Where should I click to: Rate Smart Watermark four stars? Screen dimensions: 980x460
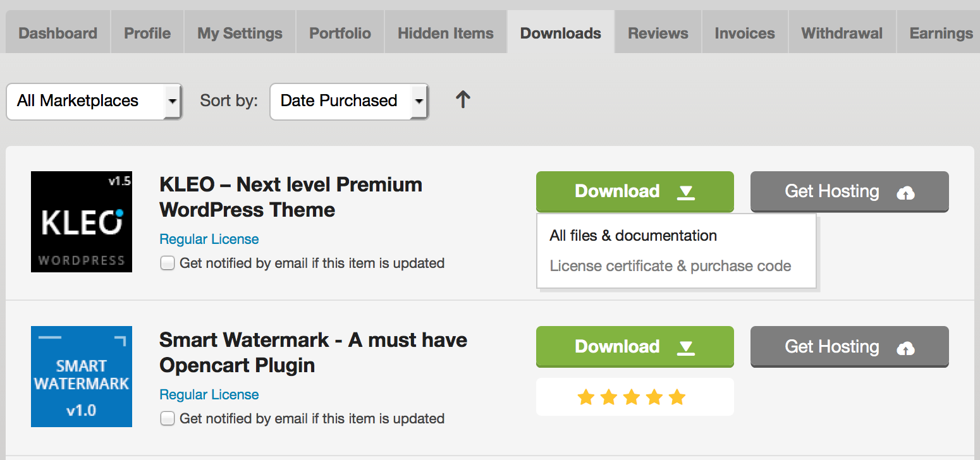click(654, 397)
